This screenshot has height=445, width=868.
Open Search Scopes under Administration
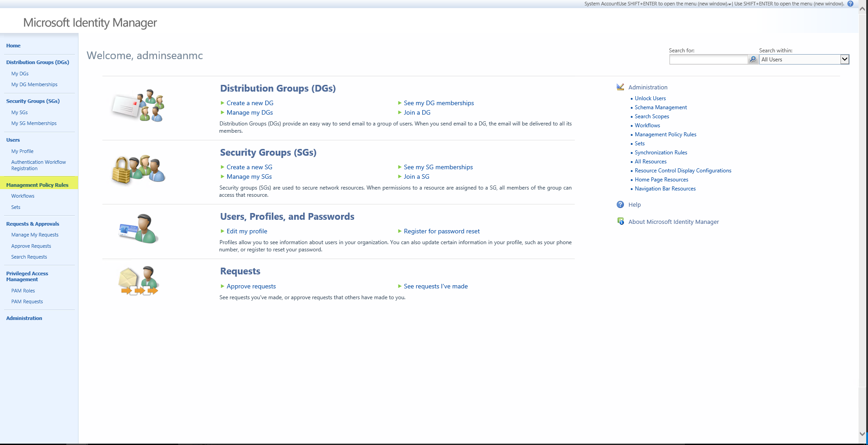click(x=652, y=116)
